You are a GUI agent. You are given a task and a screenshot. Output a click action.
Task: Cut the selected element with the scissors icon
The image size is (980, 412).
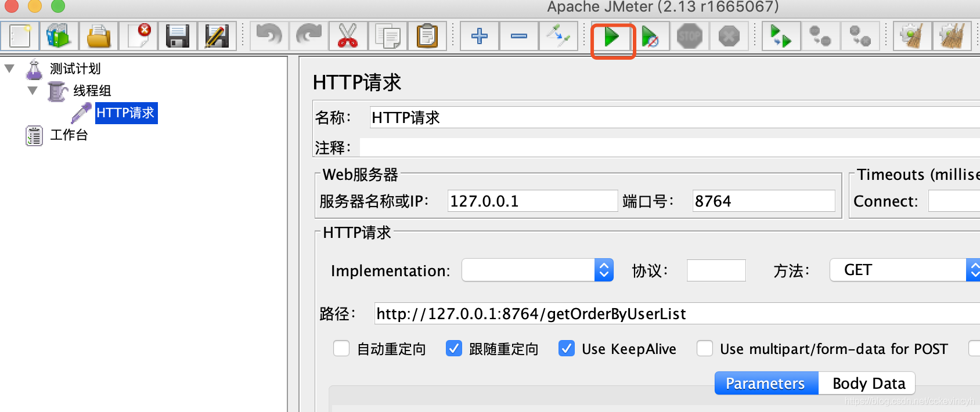point(348,37)
